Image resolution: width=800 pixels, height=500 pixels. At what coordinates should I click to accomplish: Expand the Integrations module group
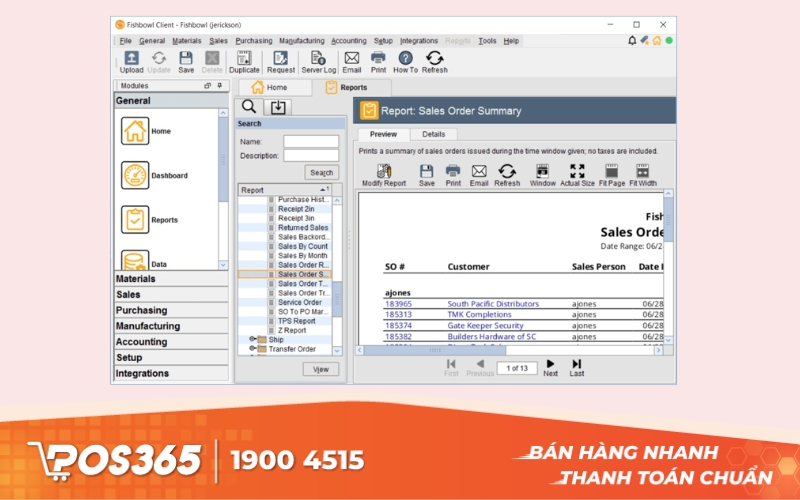click(171, 373)
